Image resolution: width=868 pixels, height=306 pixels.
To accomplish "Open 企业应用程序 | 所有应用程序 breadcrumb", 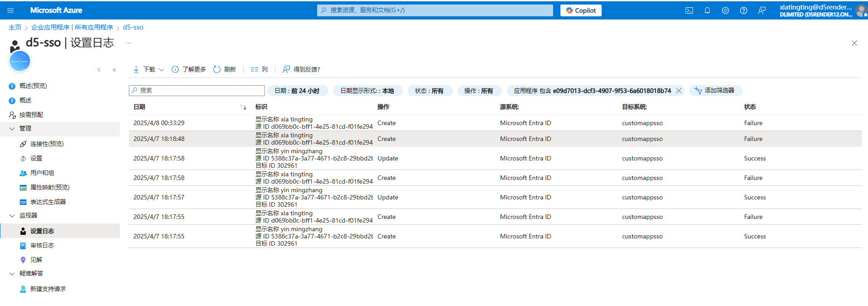I will pyautogui.click(x=72, y=27).
